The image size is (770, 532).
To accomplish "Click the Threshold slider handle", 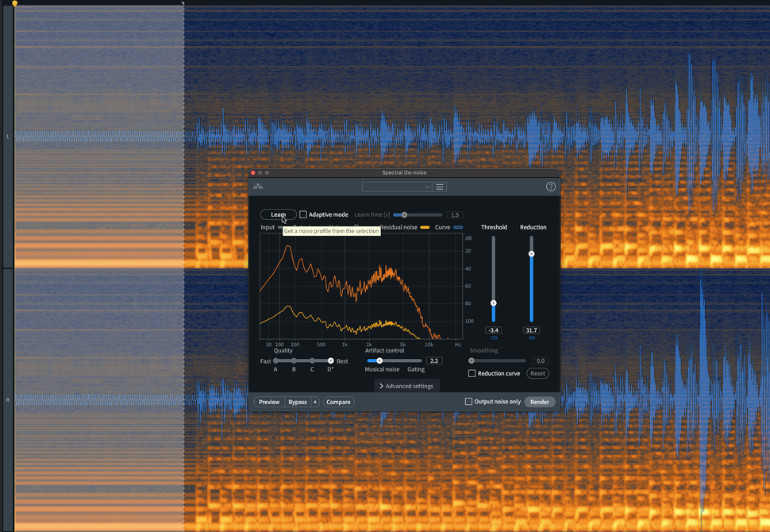I will 494,303.
